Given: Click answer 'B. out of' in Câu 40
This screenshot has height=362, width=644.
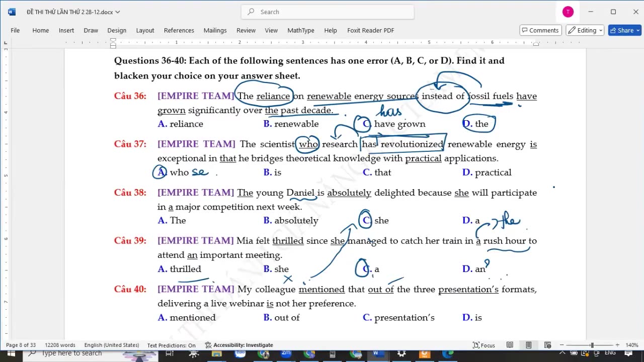Looking at the screenshot, I should point(281,318).
